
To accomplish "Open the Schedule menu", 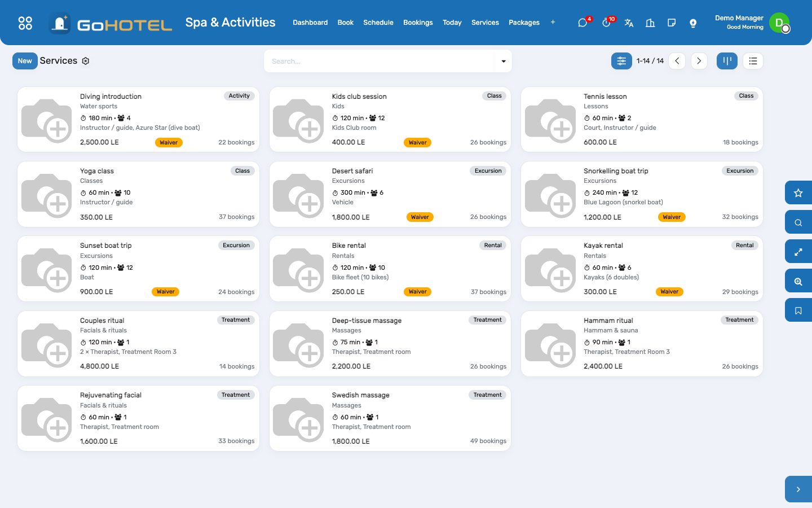I will tap(378, 23).
